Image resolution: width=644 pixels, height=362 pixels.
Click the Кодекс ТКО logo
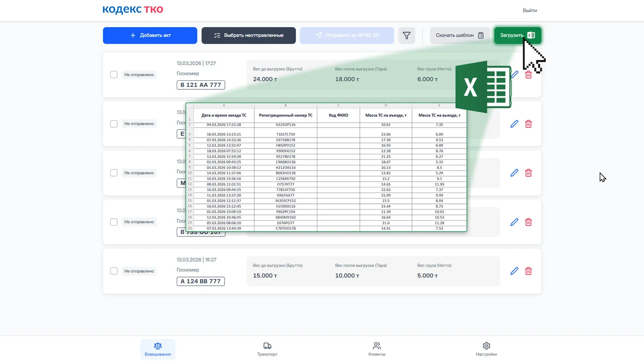coord(133,10)
